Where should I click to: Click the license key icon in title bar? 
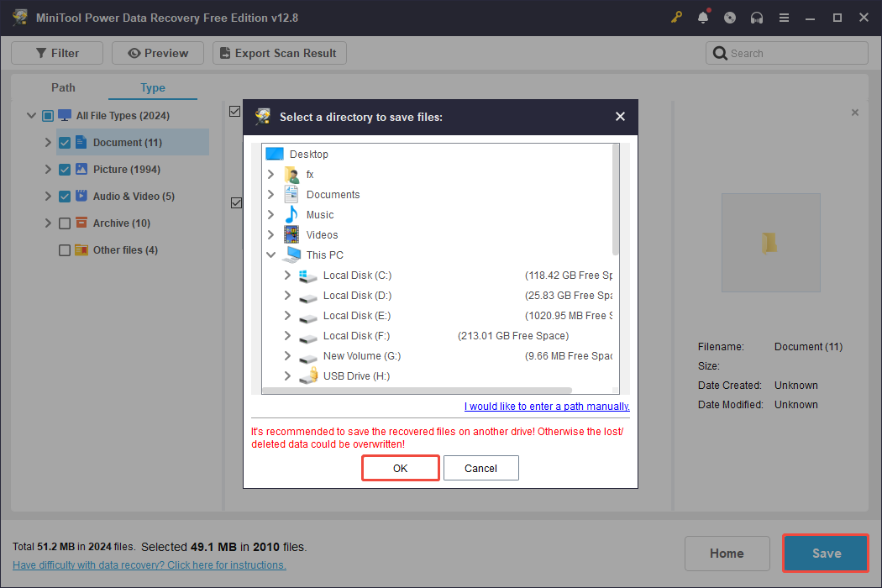pyautogui.click(x=676, y=17)
